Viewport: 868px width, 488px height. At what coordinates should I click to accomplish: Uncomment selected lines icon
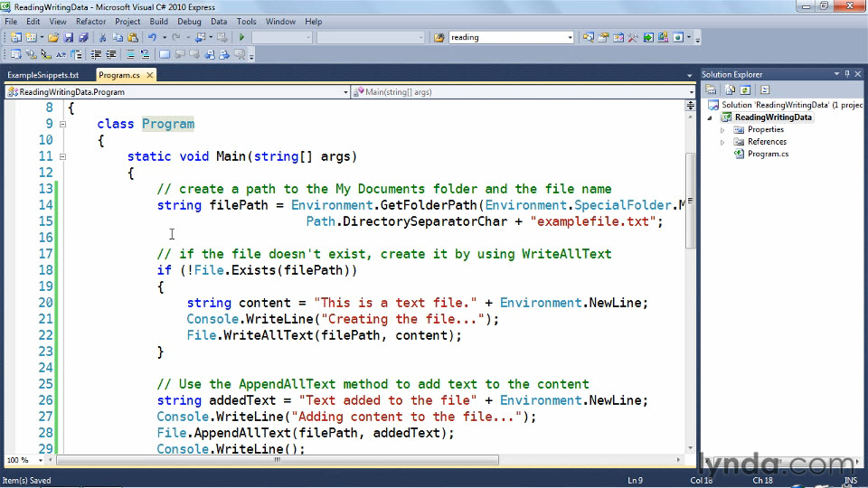(145, 55)
